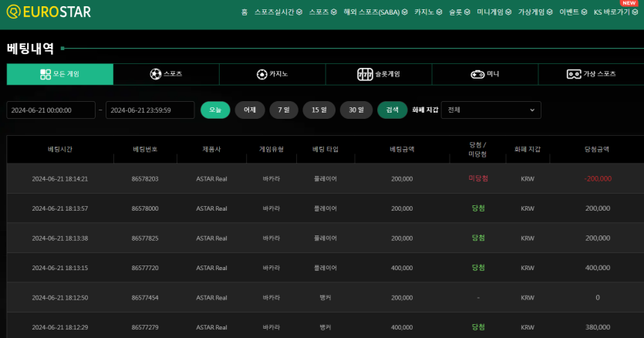The width and height of the screenshot is (644, 338).
Task: Switch to the 카지노 tab
Action: tap(272, 74)
